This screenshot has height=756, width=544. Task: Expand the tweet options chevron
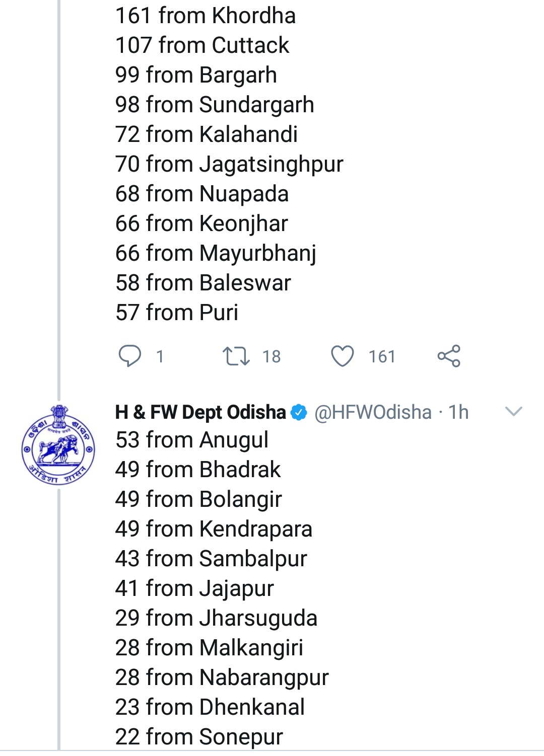point(513,411)
